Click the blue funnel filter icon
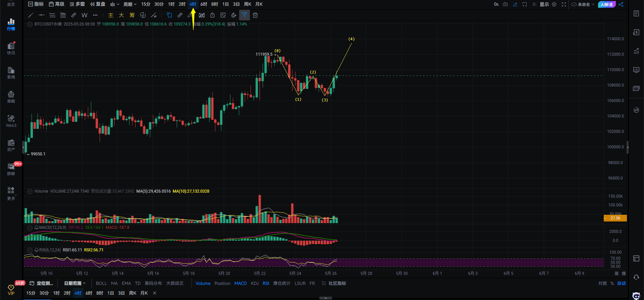The image size is (644, 300). click(x=245, y=15)
